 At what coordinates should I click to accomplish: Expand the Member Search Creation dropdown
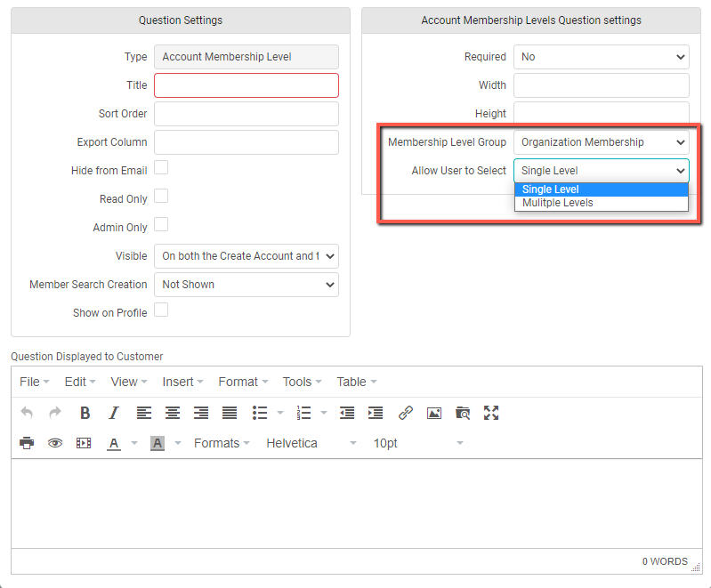246,285
